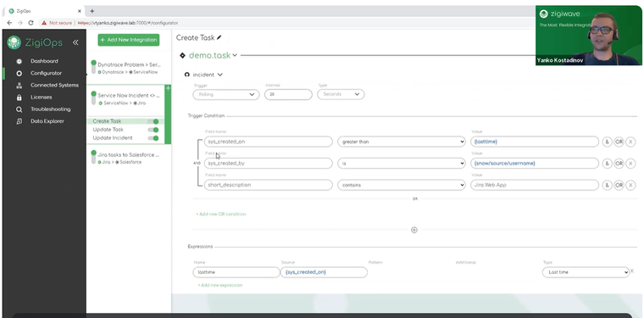The height and width of the screenshot is (318, 644).
Task: Click '+ Add new OR condition' link
Action: [221, 214]
